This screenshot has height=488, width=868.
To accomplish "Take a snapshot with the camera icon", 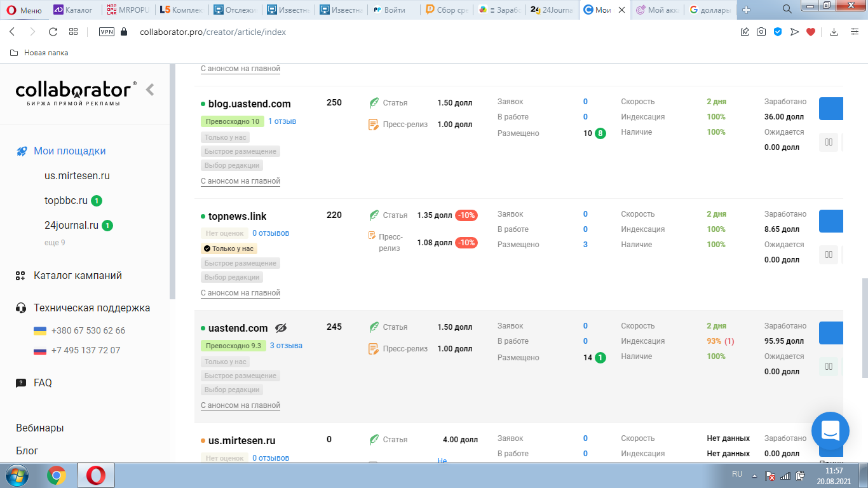I will pyautogui.click(x=761, y=32).
